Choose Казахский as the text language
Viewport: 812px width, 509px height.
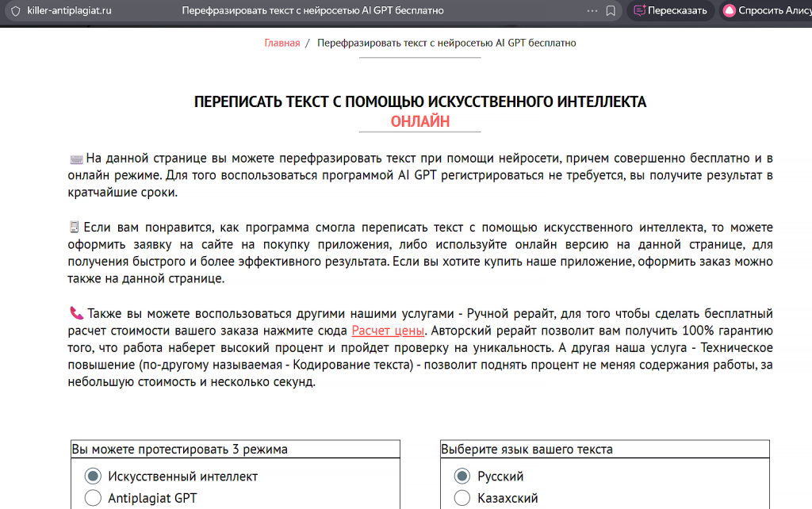pyautogui.click(x=462, y=498)
